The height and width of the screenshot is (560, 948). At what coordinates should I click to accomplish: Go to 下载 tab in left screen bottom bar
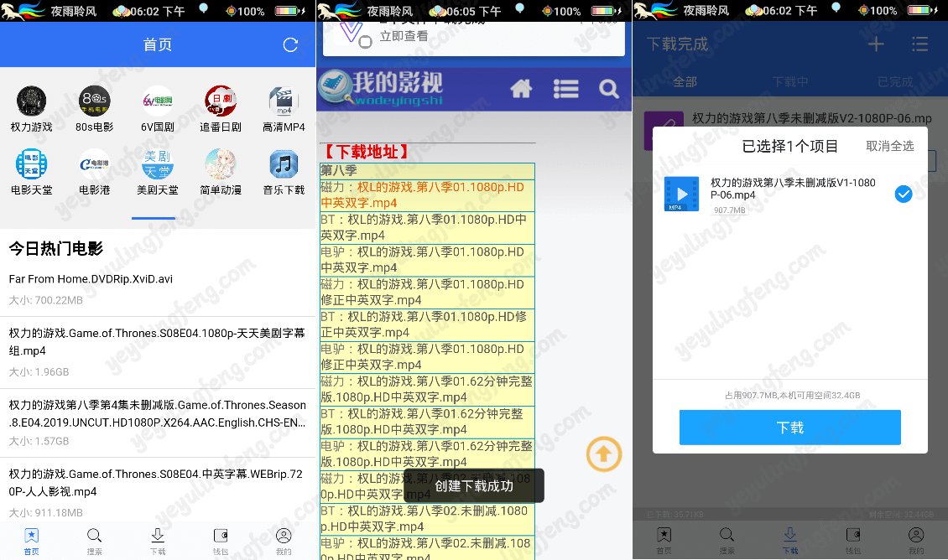157,542
